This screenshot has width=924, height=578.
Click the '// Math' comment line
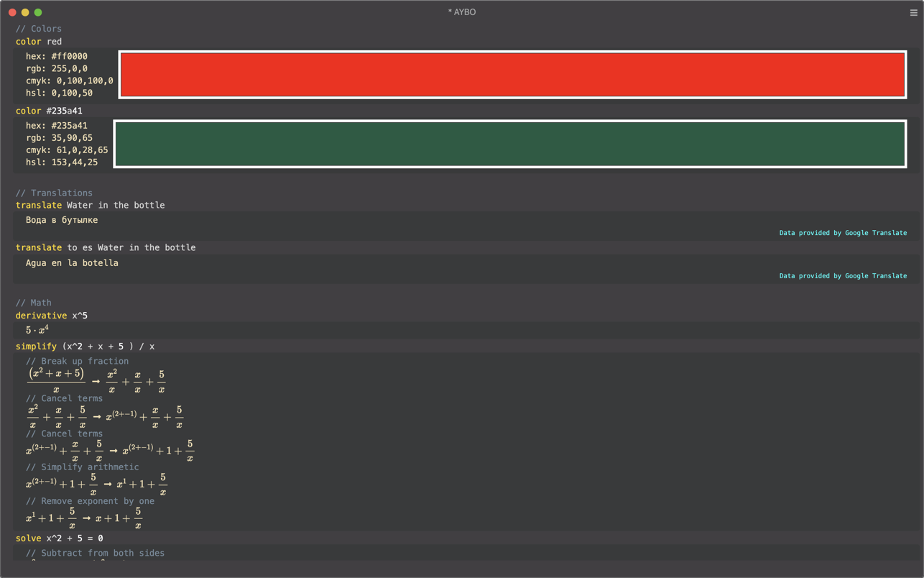tap(34, 303)
